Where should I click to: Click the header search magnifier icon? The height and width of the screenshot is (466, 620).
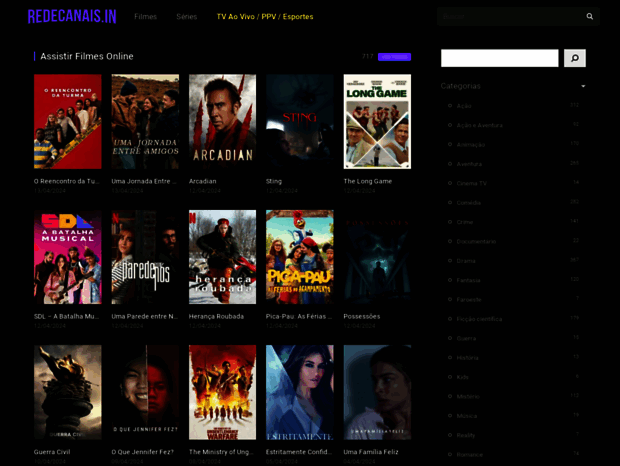pyautogui.click(x=590, y=16)
